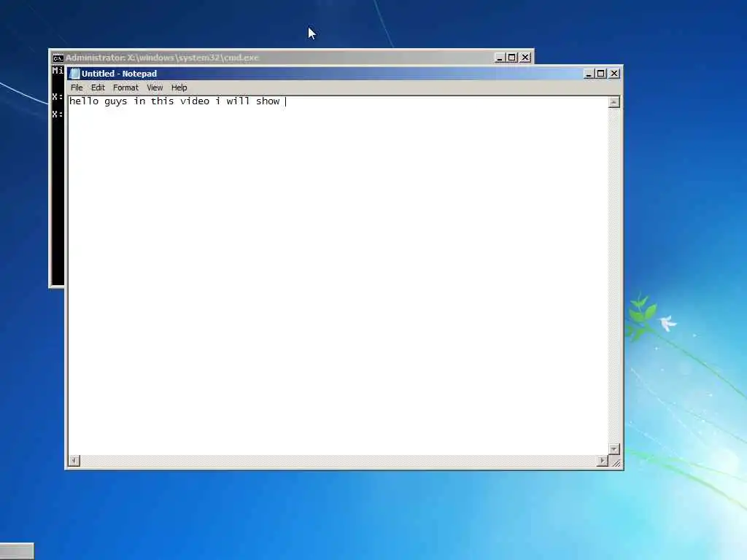
Task: Open the Format menu in Notepad
Action: [x=125, y=87]
